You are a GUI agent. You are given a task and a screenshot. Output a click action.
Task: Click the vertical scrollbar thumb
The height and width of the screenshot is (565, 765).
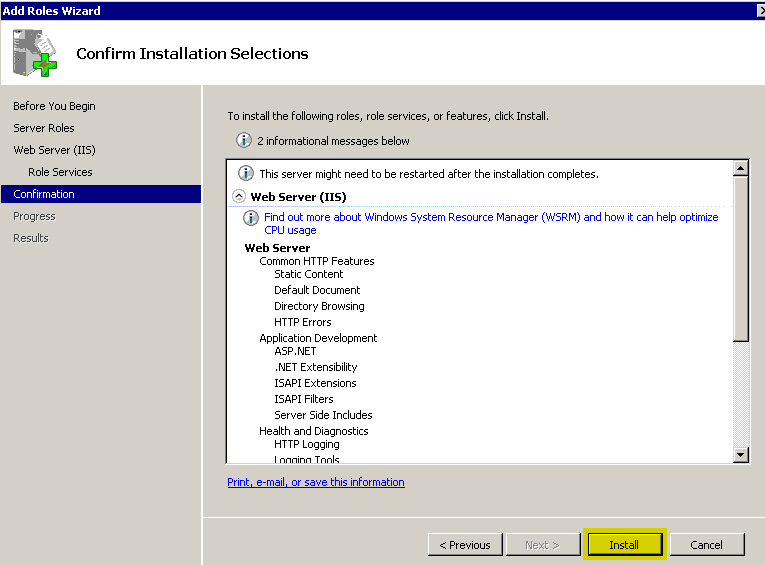point(740,260)
